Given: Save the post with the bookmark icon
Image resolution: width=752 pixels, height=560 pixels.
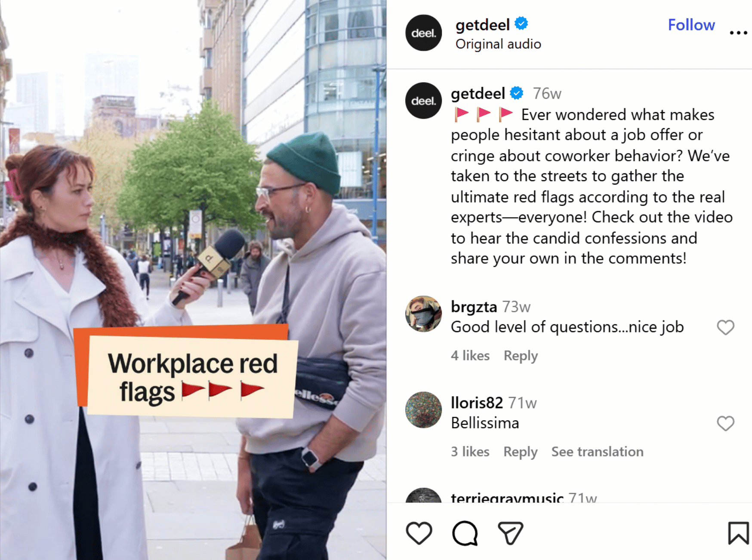Looking at the screenshot, I should click(738, 533).
